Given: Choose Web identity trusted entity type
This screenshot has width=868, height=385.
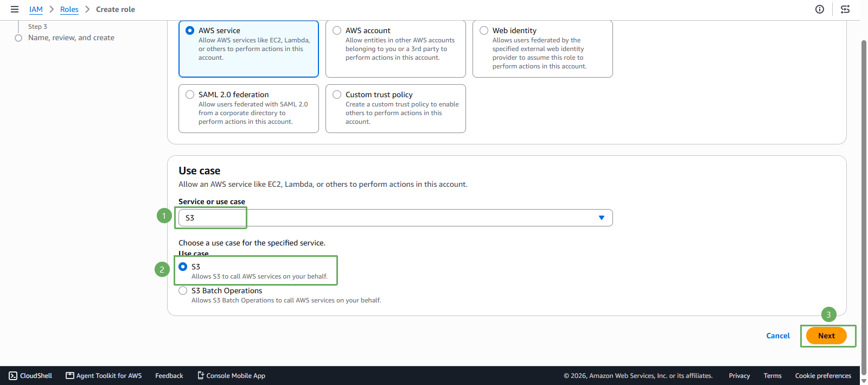Looking at the screenshot, I should click(542, 49).
